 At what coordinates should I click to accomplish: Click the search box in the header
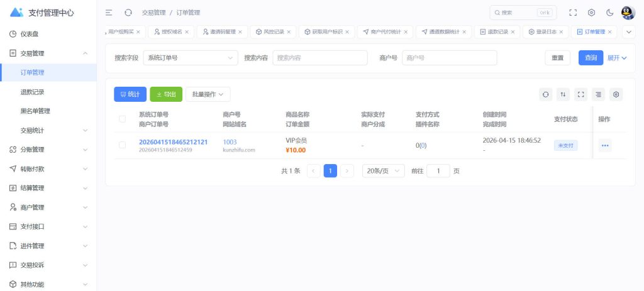(523, 13)
